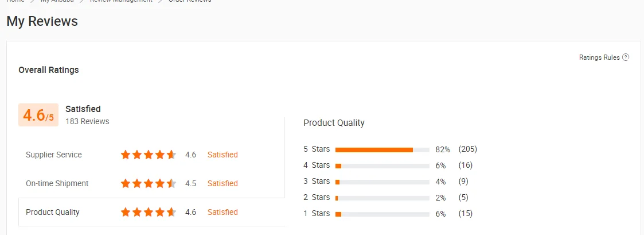The image size is (644, 235).
Task: Click the (16) count for 4 Stars
Action: point(465,165)
